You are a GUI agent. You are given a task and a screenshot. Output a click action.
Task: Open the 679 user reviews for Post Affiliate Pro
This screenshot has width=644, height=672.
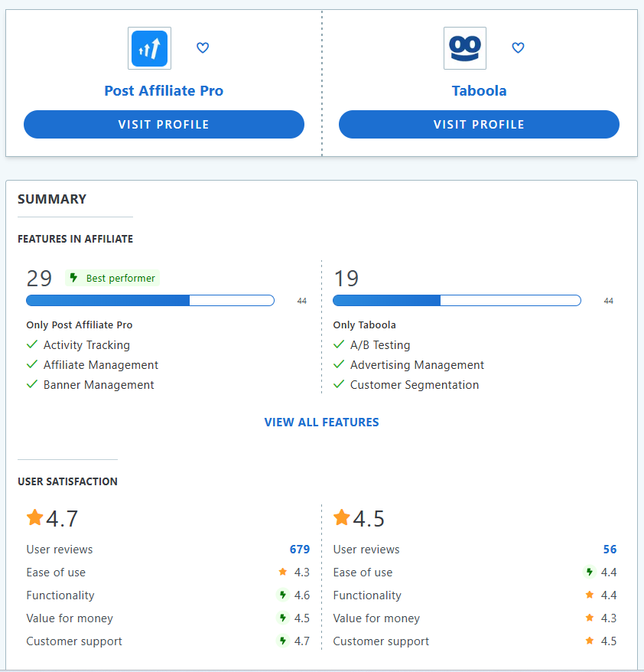301,549
